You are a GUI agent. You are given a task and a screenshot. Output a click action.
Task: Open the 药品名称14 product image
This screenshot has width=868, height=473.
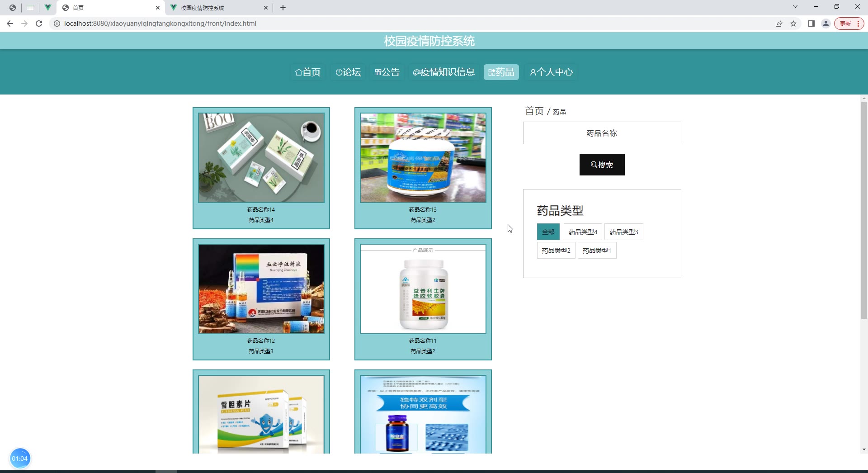pyautogui.click(x=261, y=158)
